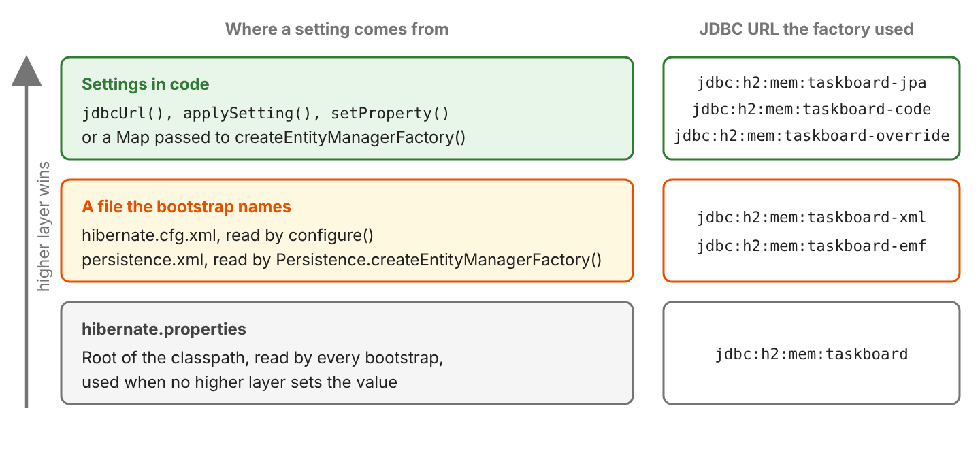Click the 'Where a setting comes from' heading
Viewport: 980px width, 449px height.
coord(337,29)
